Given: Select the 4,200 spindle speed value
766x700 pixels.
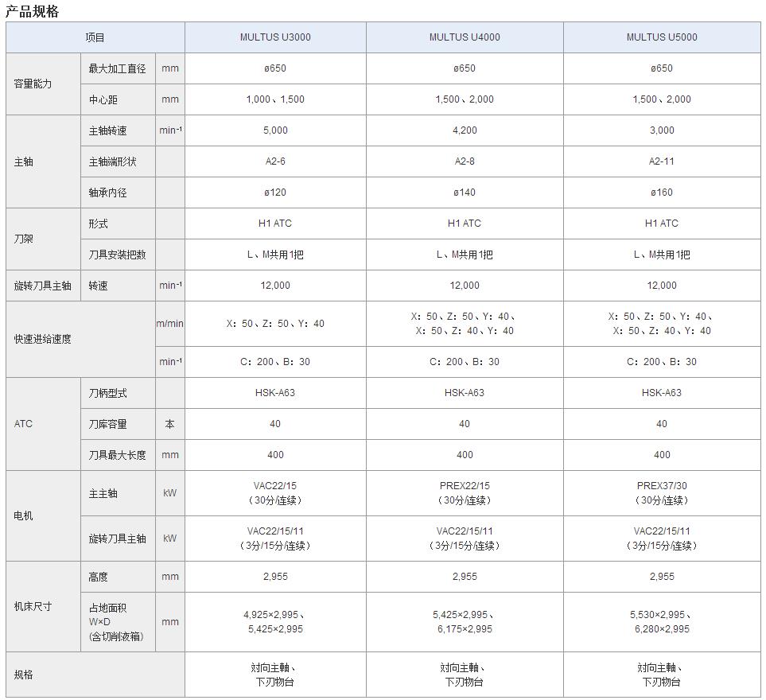Looking at the screenshot, I should 465,130.
